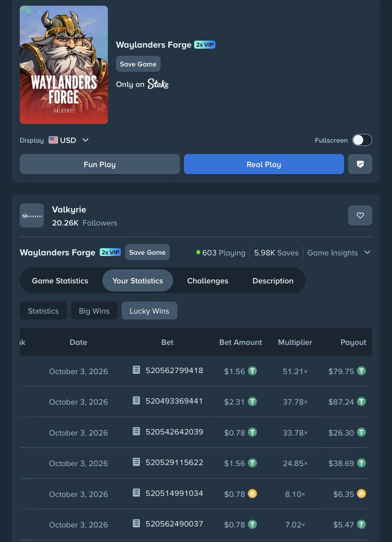Viewport: 392px width, 542px height.
Task: Click the Bet Amount column header
Action: (240, 342)
